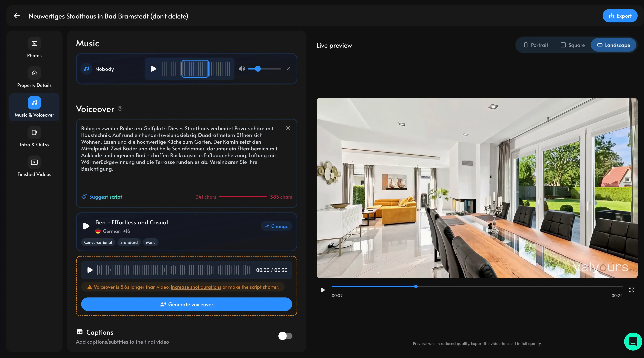This screenshot has height=358, width=644.
Task: Open the Photos sidebar section
Action: tap(34, 48)
